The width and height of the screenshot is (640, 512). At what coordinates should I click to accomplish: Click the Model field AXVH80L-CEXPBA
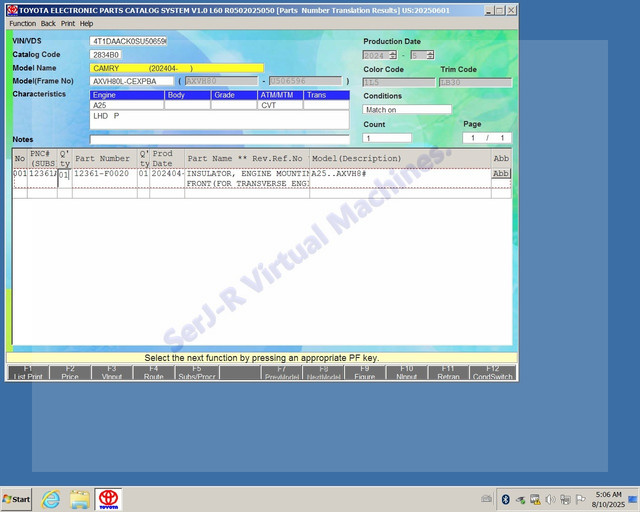[131, 81]
